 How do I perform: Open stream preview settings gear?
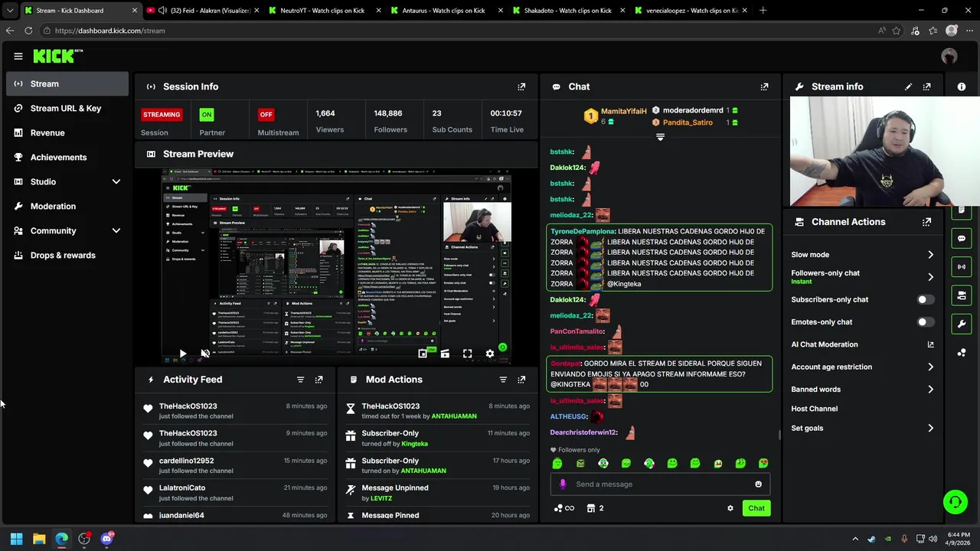point(490,354)
